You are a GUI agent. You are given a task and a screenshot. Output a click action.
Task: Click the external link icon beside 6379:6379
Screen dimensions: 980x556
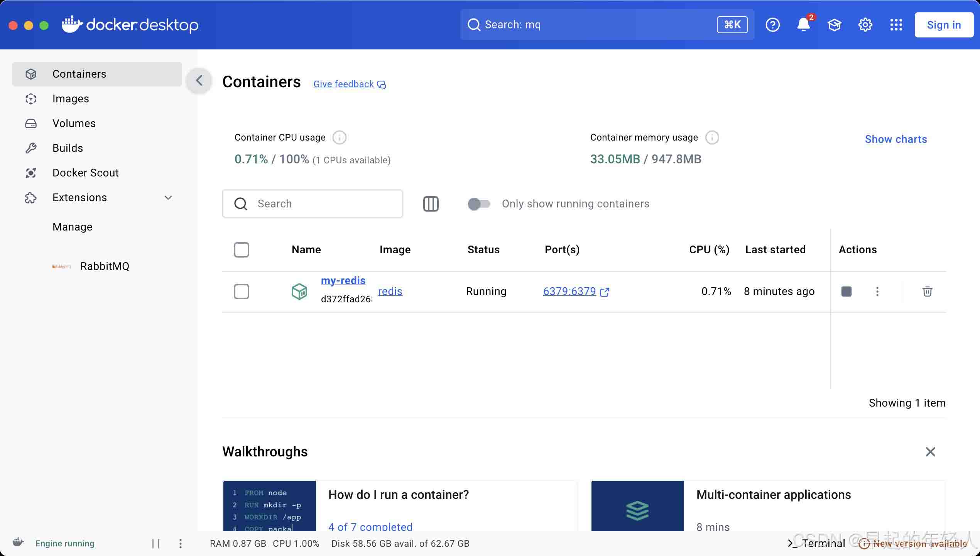coord(605,292)
